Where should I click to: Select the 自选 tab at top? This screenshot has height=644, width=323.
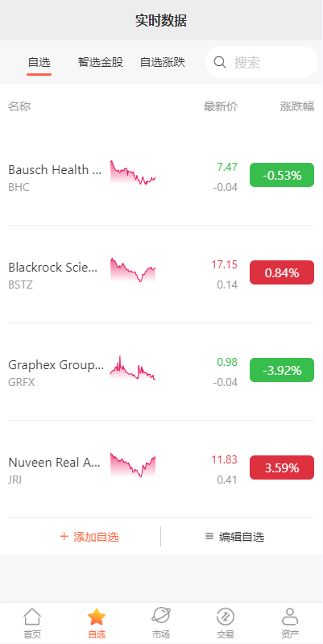(39, 62)
